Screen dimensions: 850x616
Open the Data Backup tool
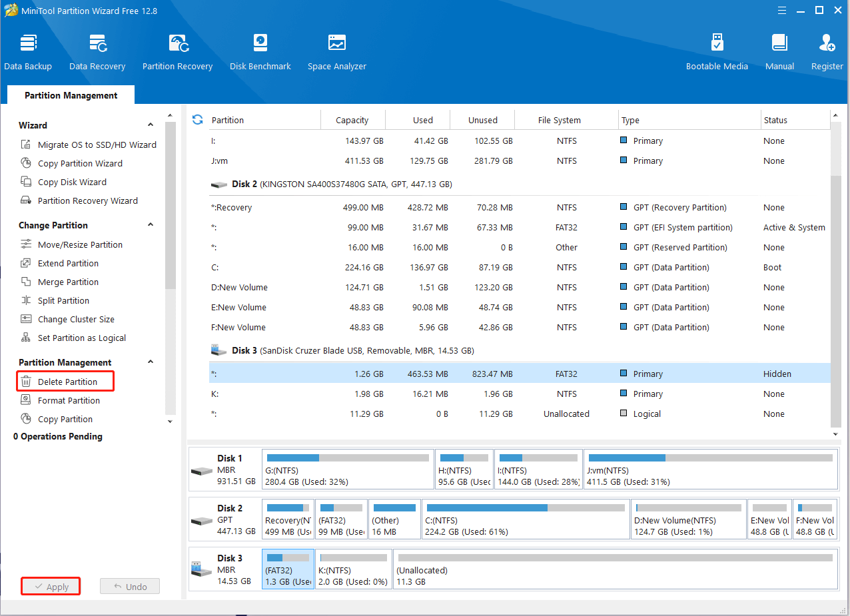[x=28, y=52]
